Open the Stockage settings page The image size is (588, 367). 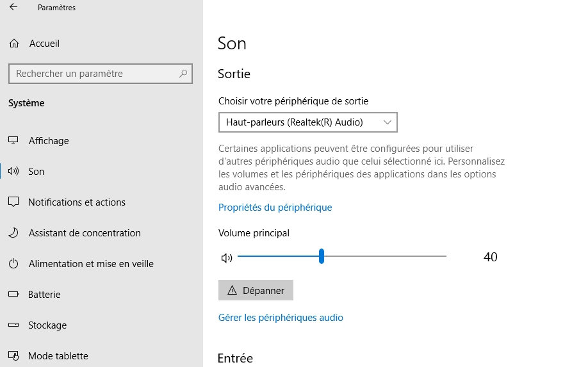coord(47,325)
